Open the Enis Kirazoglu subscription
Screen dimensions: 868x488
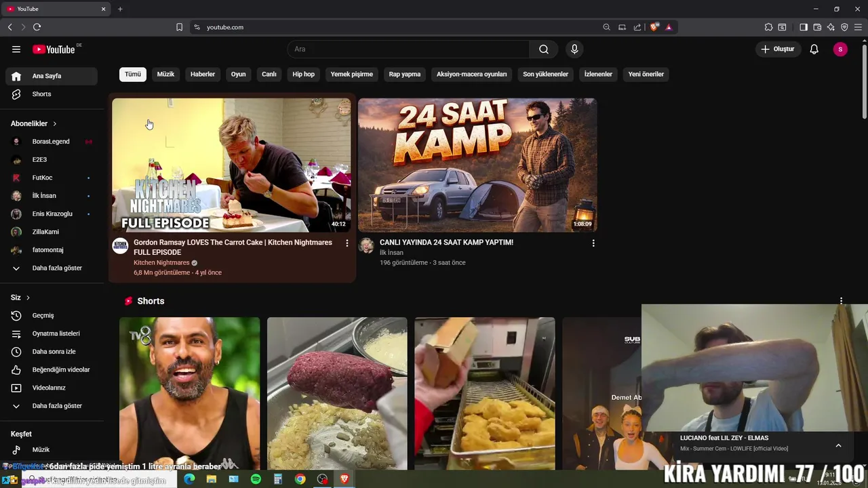(52, 213)
